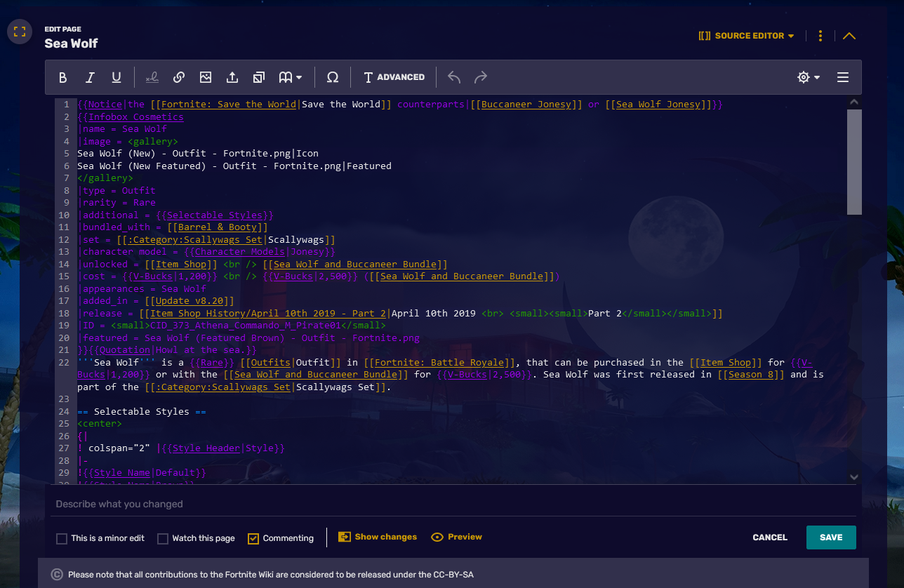
Task: Insert a link
Action: (179, 77)
